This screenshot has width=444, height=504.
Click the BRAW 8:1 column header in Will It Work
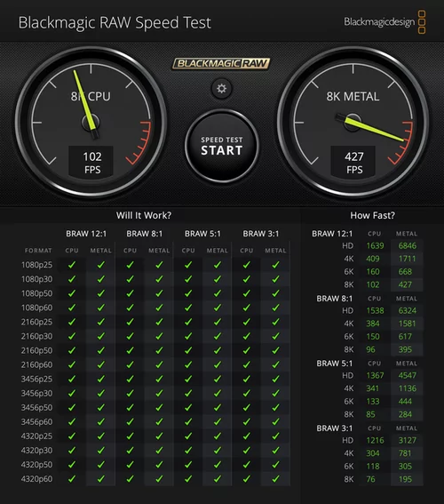point(144,234)
